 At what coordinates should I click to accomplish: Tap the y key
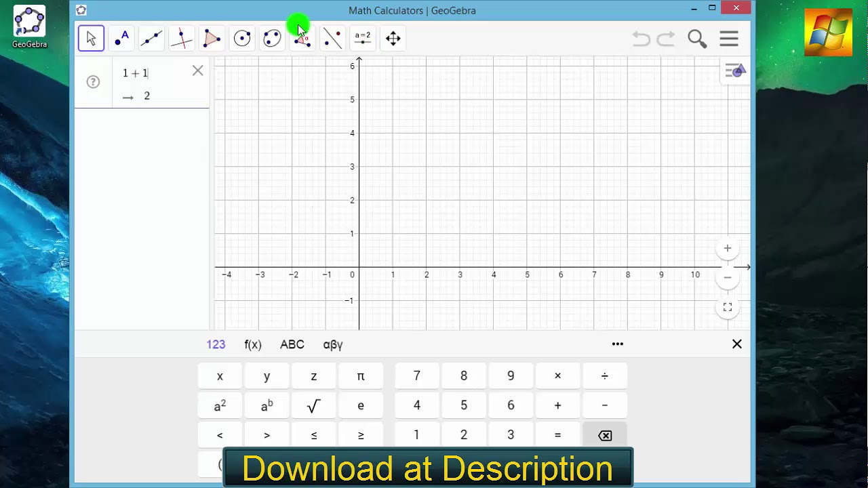(267, 376)
